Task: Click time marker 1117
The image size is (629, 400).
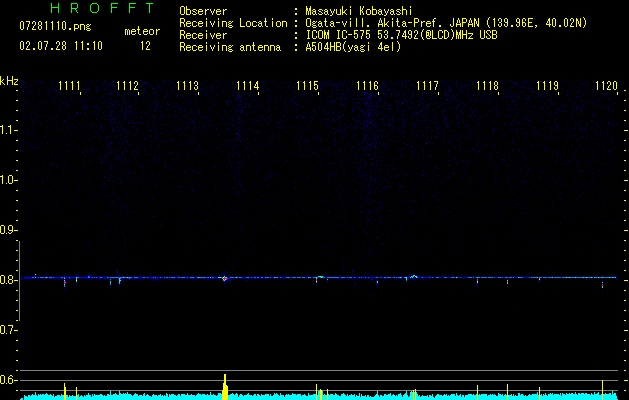Action: point(427,86)
